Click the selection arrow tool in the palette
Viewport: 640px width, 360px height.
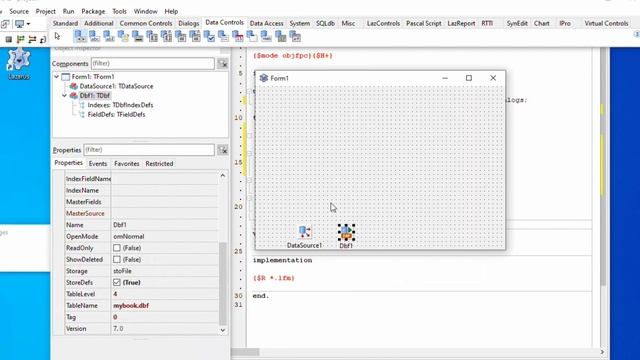point(57,36)
